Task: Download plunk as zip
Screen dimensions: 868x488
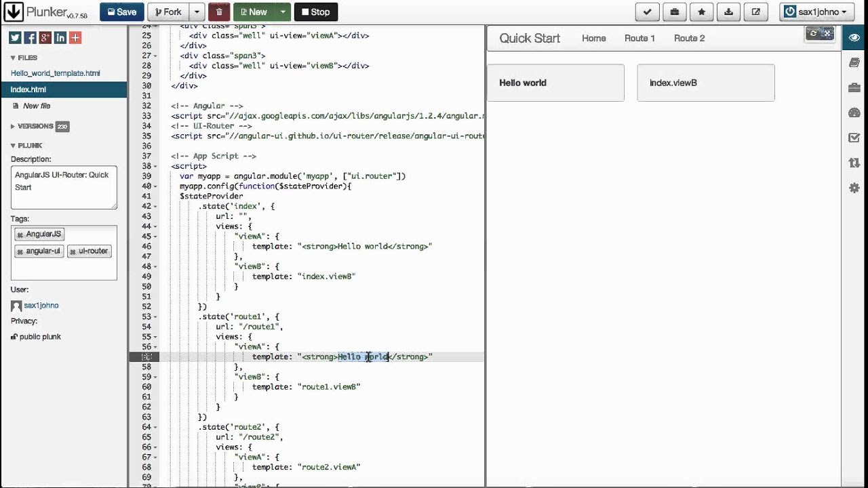Action: pos(728,12)
